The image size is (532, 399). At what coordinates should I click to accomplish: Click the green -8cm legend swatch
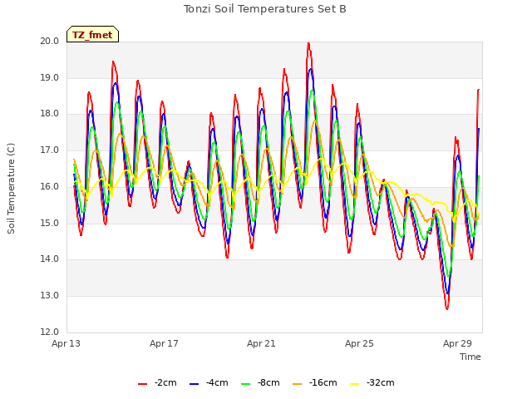click(x=245, y=384)
